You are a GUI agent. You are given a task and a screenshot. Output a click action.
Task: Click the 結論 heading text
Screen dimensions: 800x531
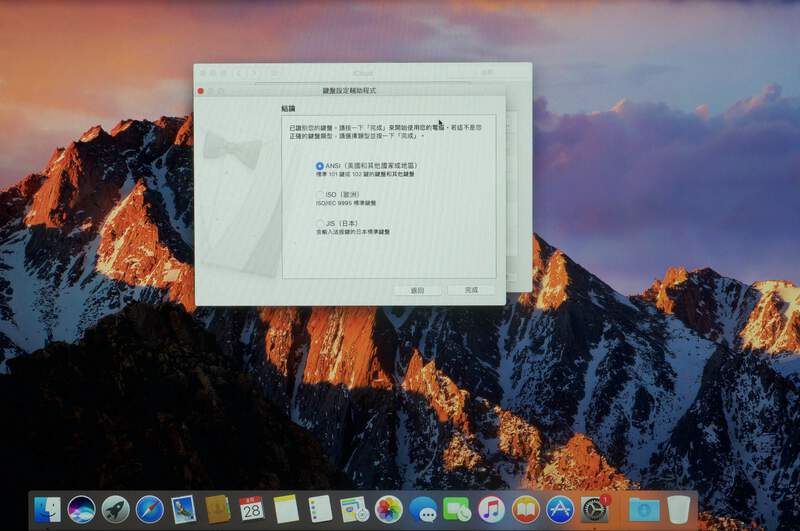tap(288, 108)
